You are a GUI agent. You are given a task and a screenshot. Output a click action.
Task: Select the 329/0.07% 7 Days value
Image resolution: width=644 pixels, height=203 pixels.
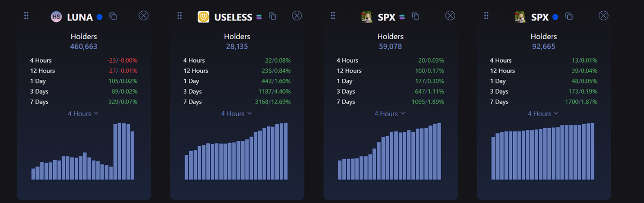[123, 102]
